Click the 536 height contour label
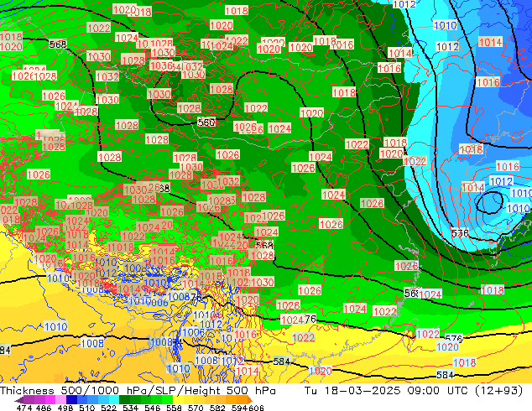 tap(460, 233)
